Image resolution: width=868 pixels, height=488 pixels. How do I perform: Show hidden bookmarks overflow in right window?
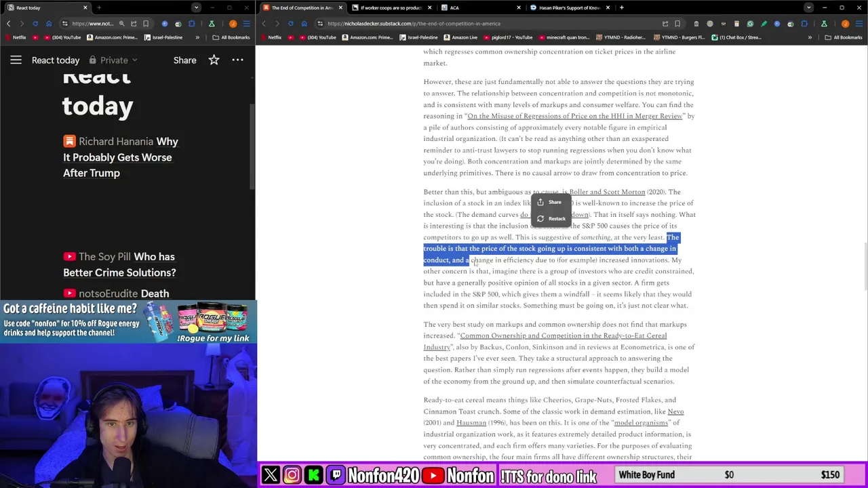tap(810, 37)
